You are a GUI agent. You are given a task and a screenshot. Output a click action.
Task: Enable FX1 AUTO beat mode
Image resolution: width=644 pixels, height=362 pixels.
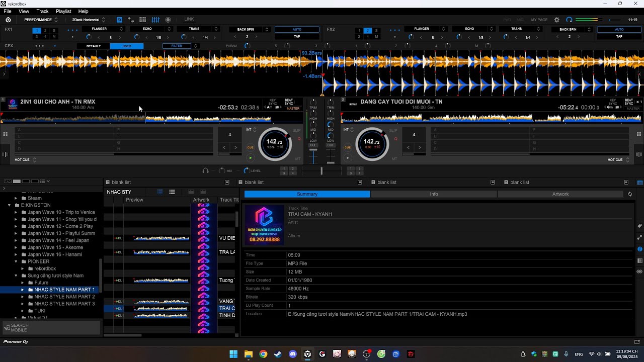click(297, 29)
